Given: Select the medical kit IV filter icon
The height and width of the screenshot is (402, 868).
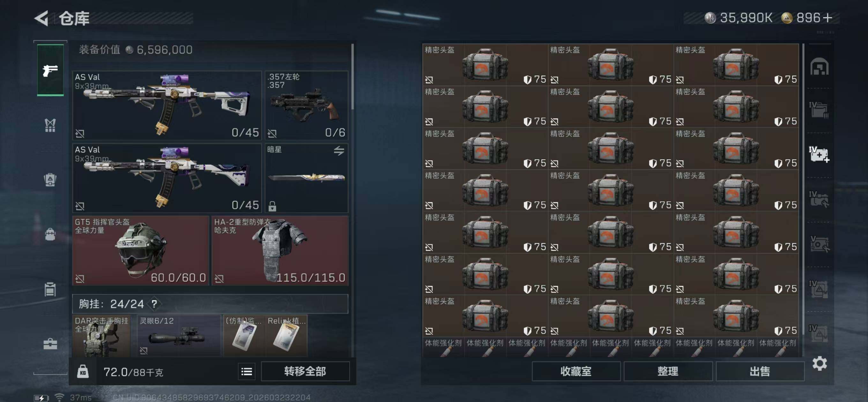Looking at the screenshot, I should (819, 154).
